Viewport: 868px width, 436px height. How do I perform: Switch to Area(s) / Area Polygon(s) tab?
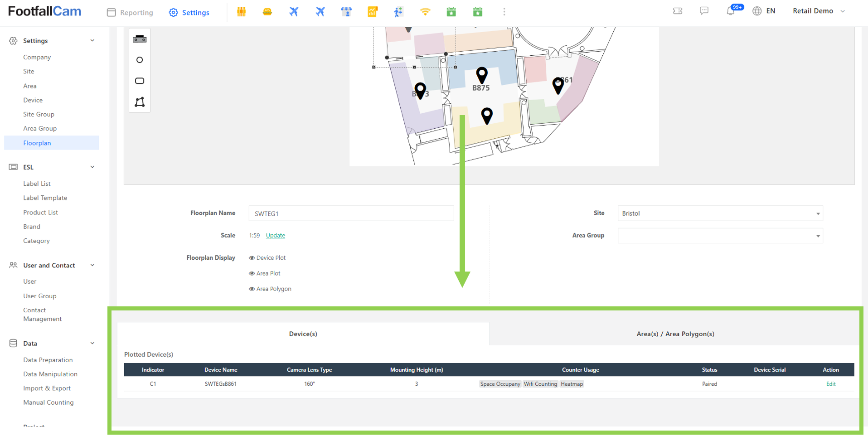pos(675,334)
